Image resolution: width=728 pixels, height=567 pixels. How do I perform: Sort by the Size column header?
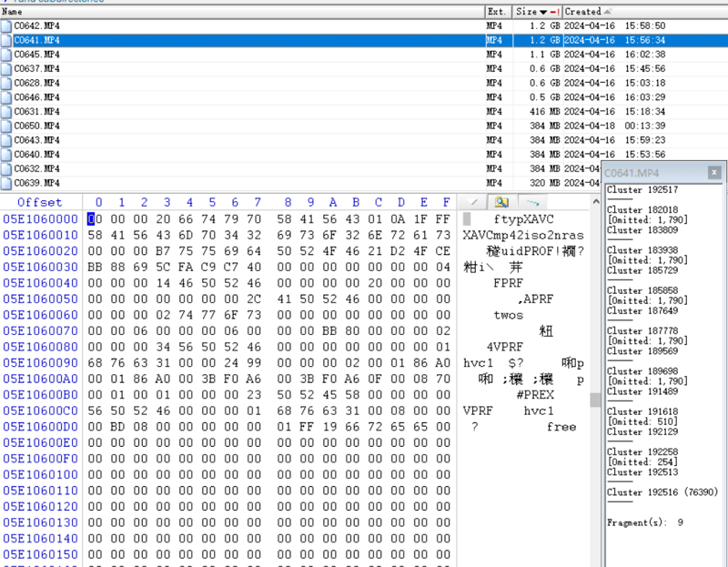(x=537, y=12)
